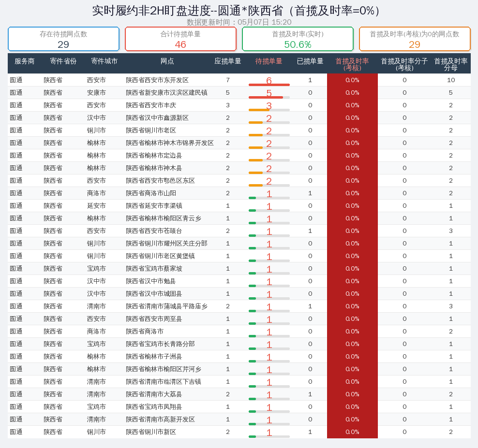
Task: Click progress bar for 陕西省铜川市新区
Action: tap(269, 436)
